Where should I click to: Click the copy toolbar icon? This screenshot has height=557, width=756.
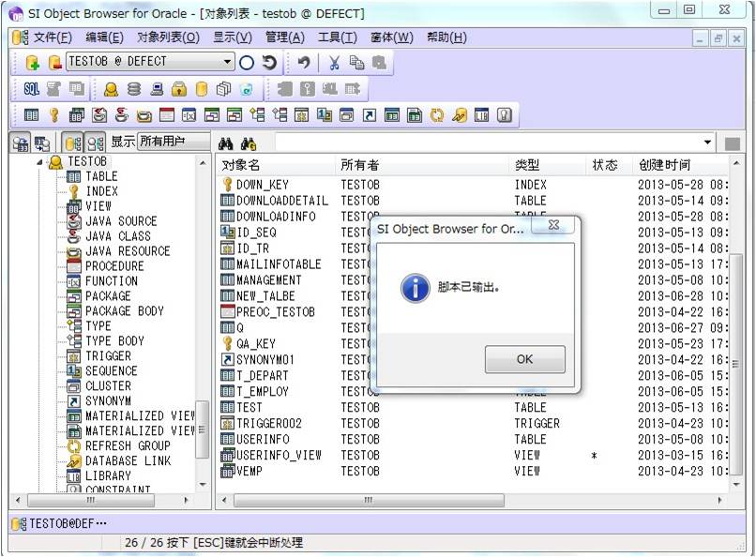click(x=359, y=65)
